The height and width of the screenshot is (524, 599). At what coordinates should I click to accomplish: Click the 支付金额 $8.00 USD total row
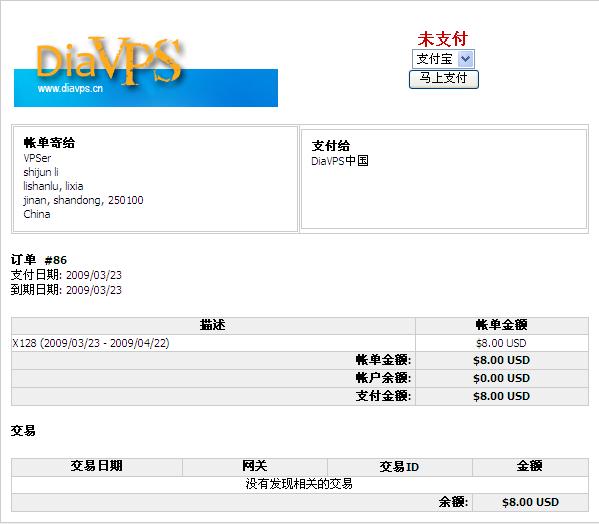[x=300, y=396]
